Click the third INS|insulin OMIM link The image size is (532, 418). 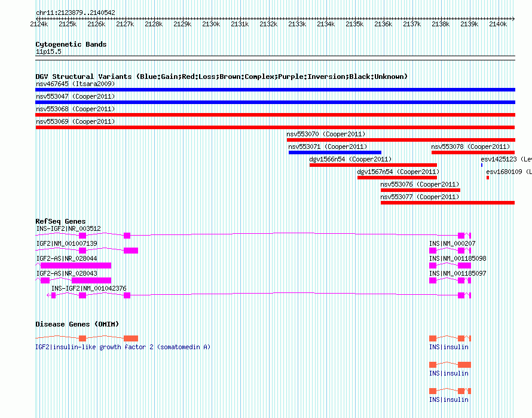448,399
